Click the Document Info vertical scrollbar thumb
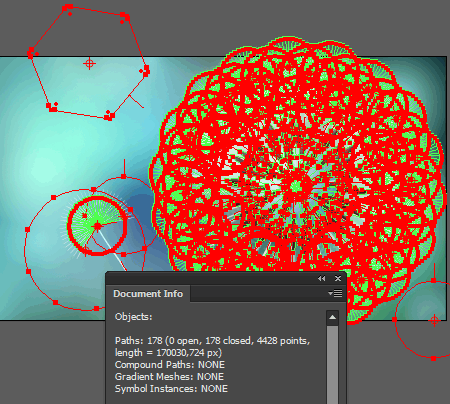 [332, 365]
